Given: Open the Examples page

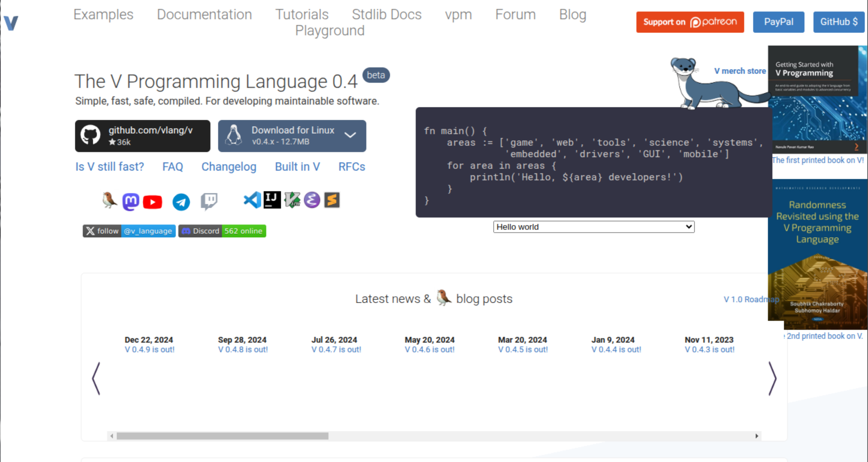Looking at the screenshot, I should click(103, 14).
